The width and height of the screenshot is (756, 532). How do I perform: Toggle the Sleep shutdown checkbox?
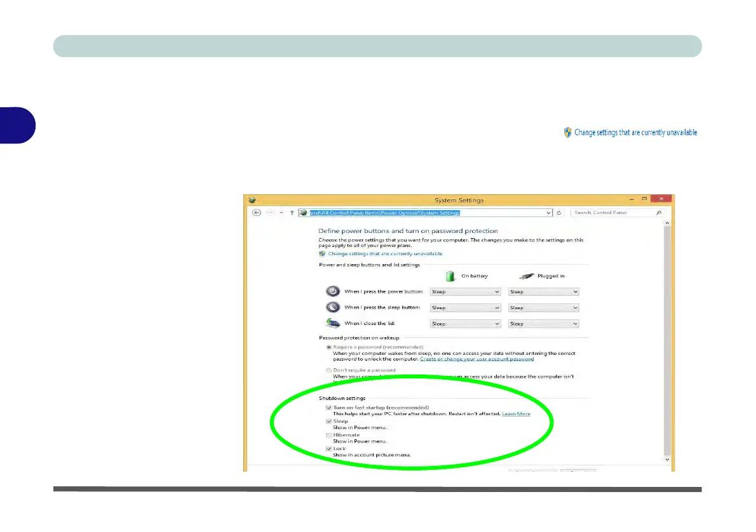(329, 421)
